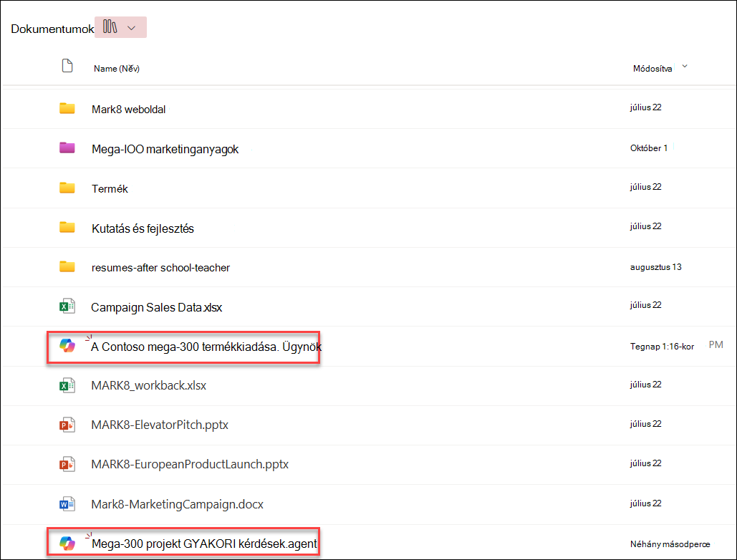Click the Mark8 weboldal folder icon
Viewport: 737px width, 560px height.
67,109
